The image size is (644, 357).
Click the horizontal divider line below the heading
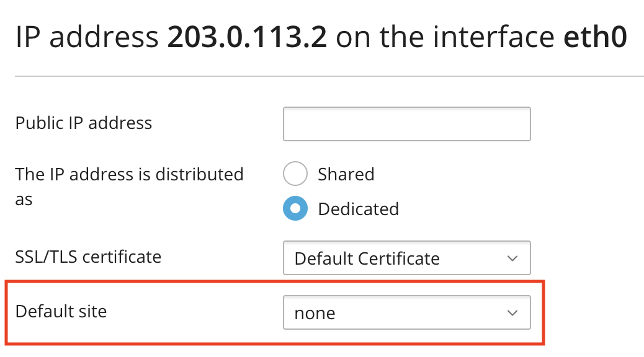point(329,76)
